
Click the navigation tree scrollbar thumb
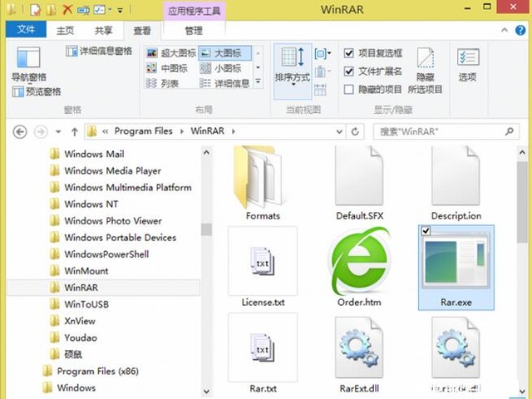[x=206, y=229]
